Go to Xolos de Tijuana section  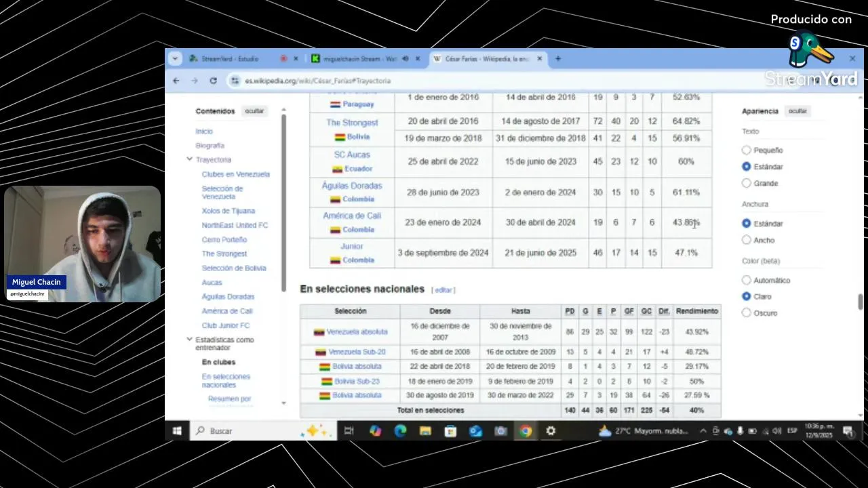(228, 211)
